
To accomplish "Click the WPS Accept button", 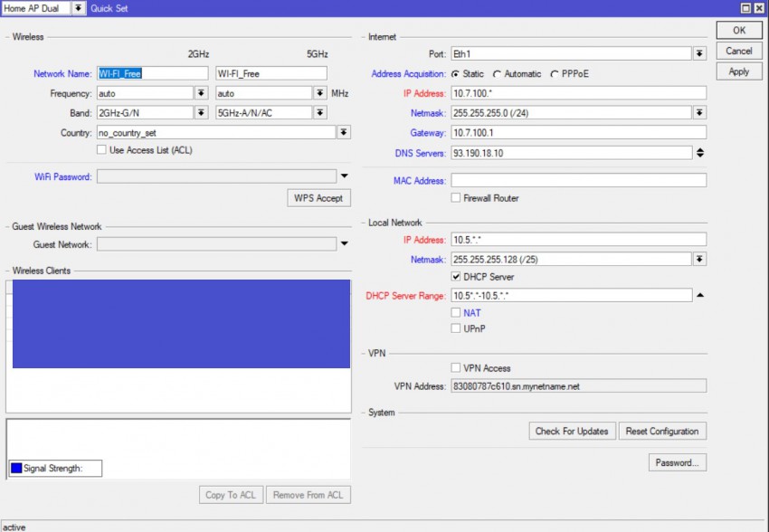I will click(318, 198).
